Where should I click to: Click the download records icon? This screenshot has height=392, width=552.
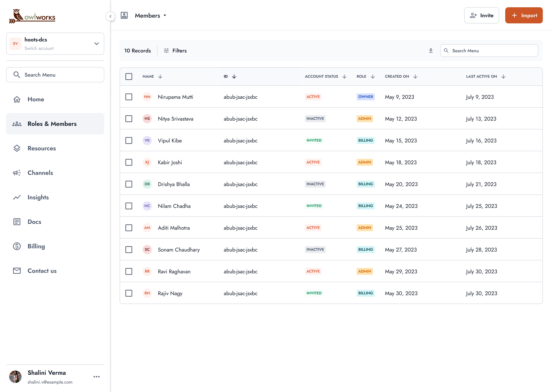(x=431, y=51)
